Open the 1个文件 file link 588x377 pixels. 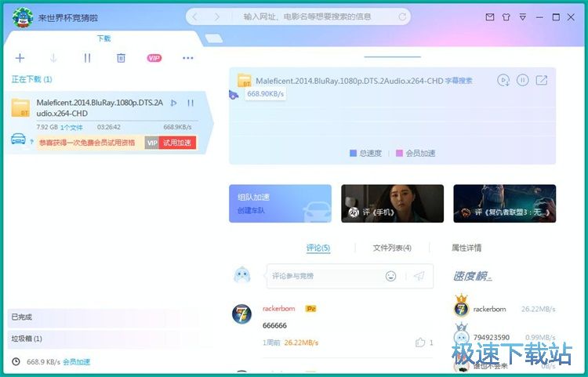point(71,127)
